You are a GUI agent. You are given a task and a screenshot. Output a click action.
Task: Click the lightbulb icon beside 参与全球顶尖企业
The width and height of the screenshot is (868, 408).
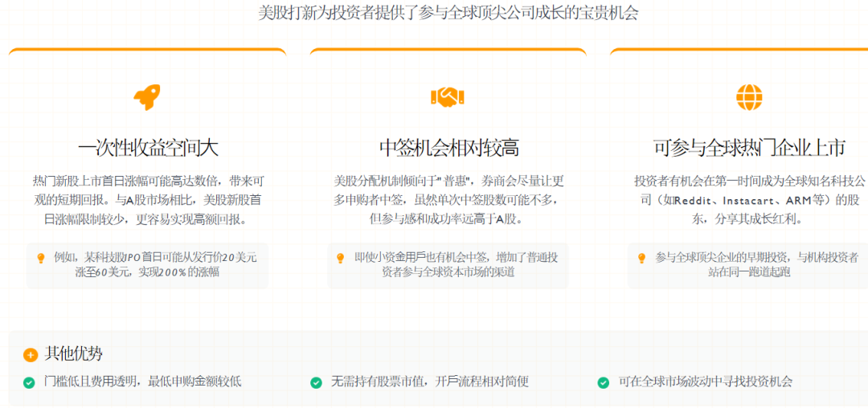pos(642,258)
